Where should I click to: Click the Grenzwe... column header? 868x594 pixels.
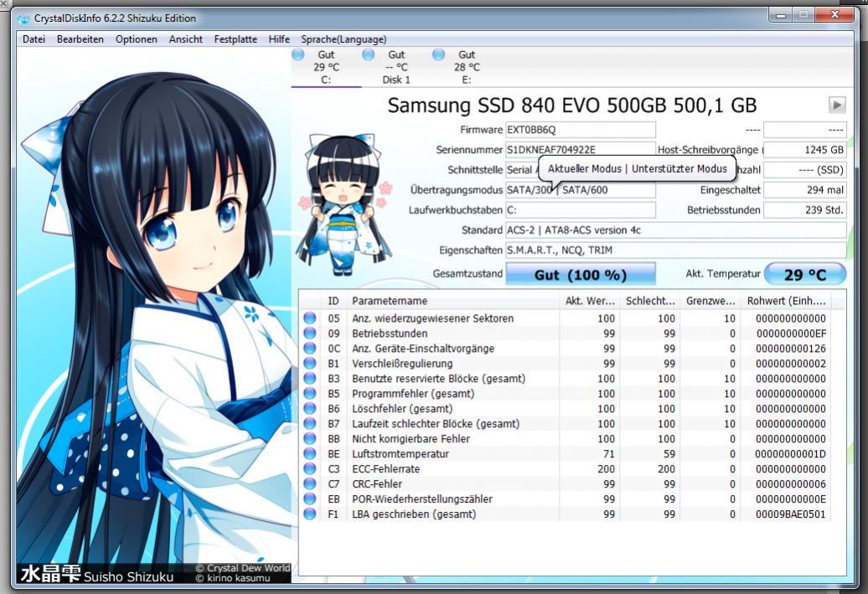click(x=710, y=301)
